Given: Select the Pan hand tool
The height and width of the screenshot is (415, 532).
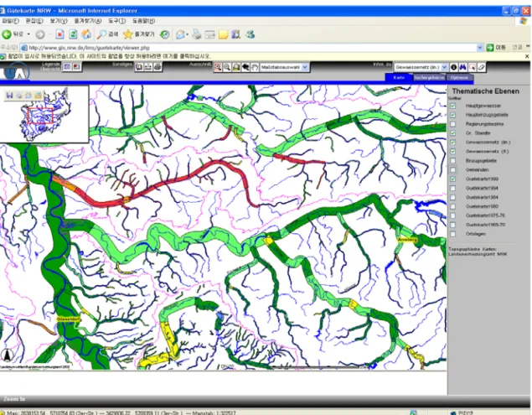Looking at the screenshot, I should pyautogui.click(x=255, y=67).
